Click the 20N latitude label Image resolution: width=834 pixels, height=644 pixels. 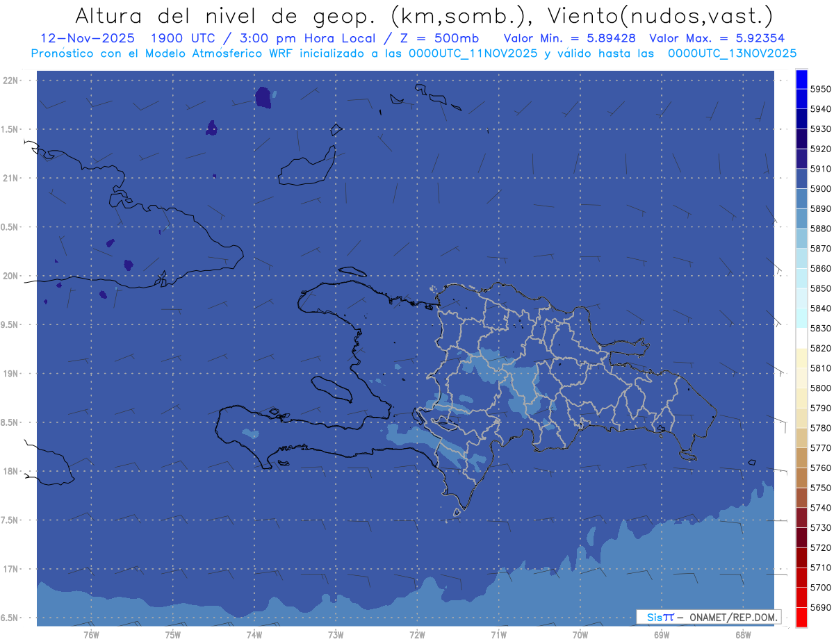(x=12, y=276)
